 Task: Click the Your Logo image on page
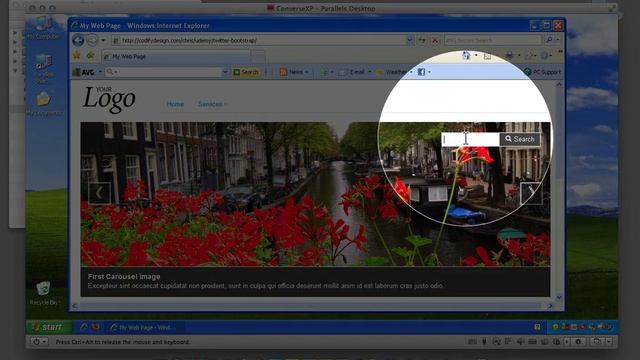tap(109, 99)
